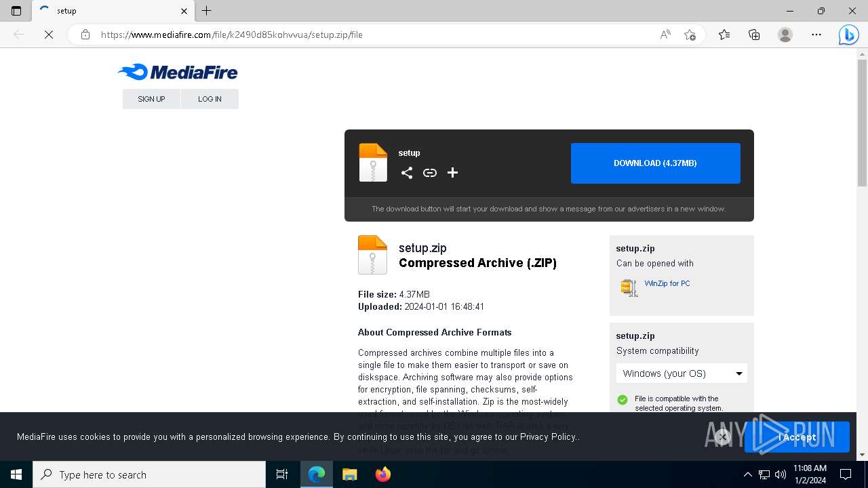Open the notification center
The height and width of the screenshot is (488, 868).
click(x=846, y=474)
